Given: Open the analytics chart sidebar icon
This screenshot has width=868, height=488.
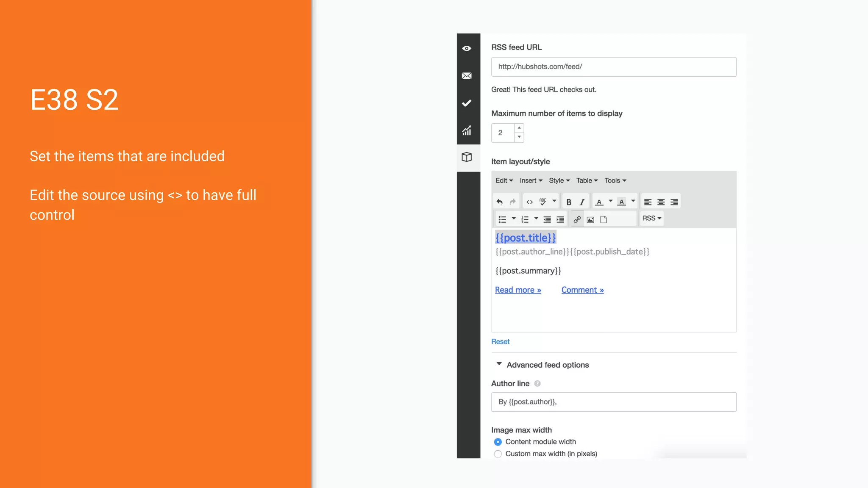Looking at the screenshot, I should [x=467, y=130].
